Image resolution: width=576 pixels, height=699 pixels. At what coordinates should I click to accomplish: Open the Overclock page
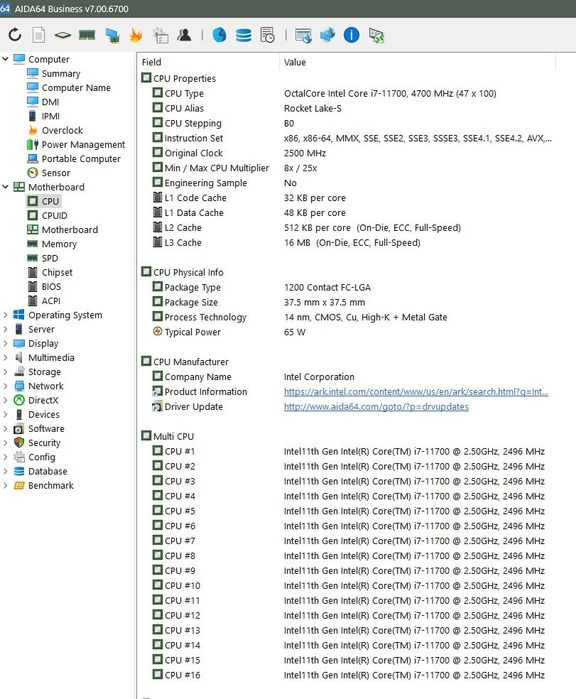(55, 130)
